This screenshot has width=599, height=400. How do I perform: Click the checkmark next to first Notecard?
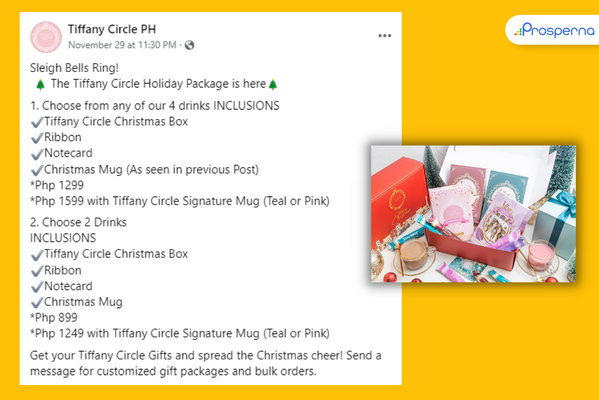coord(37,154)
